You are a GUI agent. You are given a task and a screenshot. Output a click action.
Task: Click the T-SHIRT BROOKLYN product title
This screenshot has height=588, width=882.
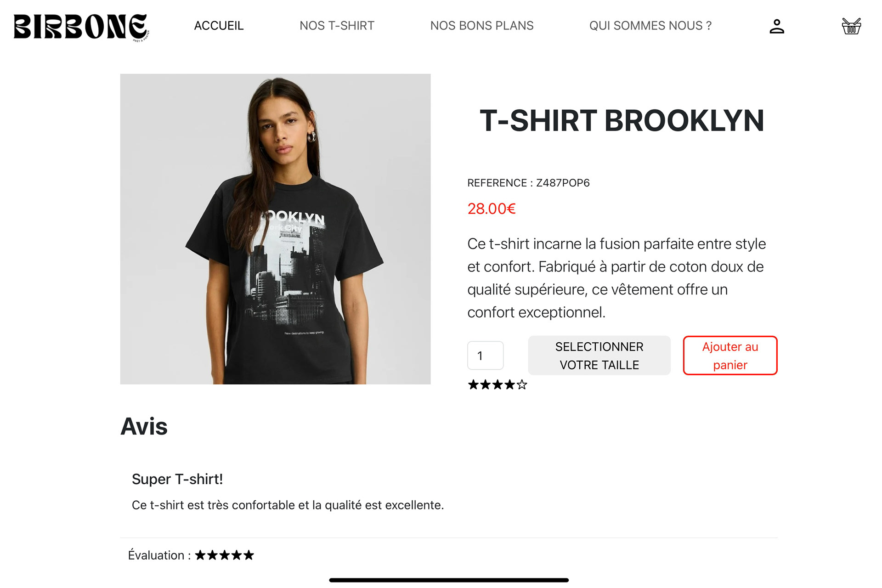coord(622,121)
